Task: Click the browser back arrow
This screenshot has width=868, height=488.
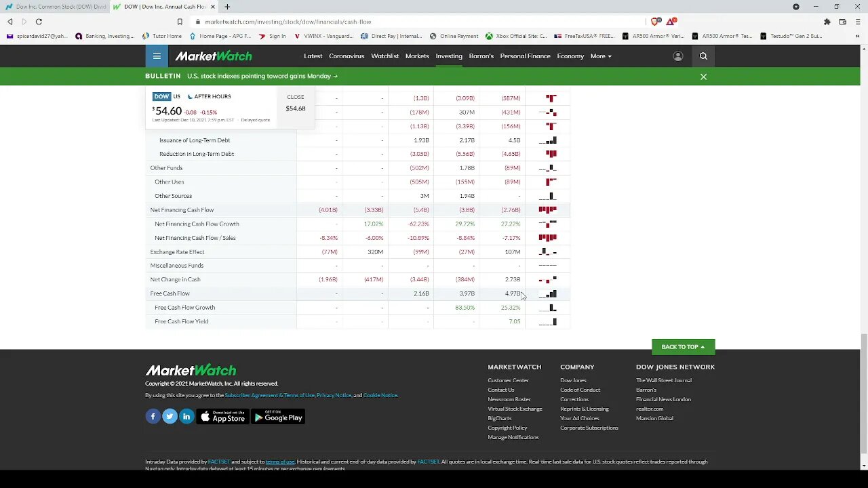Action: [9, 22]
